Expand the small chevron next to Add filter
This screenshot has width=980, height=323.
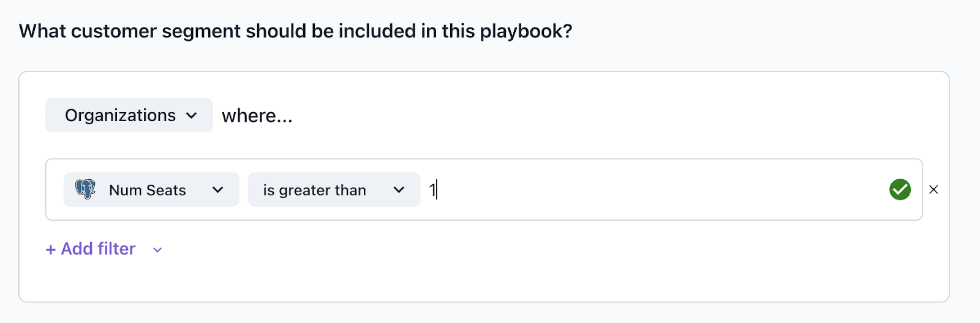pos(157,250)
